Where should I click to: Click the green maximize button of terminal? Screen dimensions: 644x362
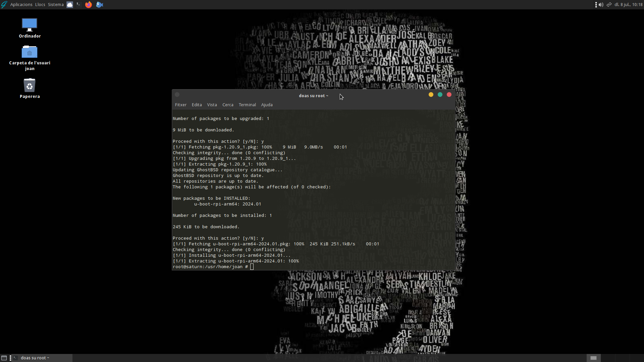pyautogui.click(x=440, y=95)
